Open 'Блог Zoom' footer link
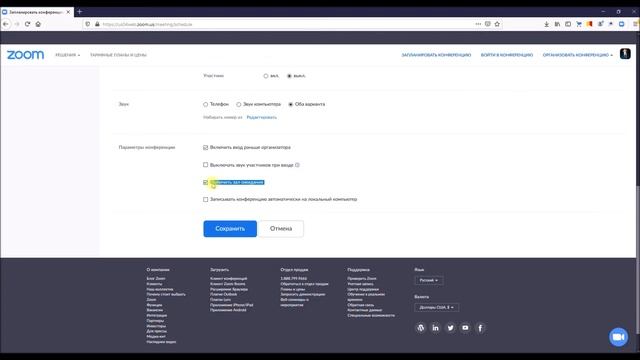 pyautogui.click(x=156, y=279)
